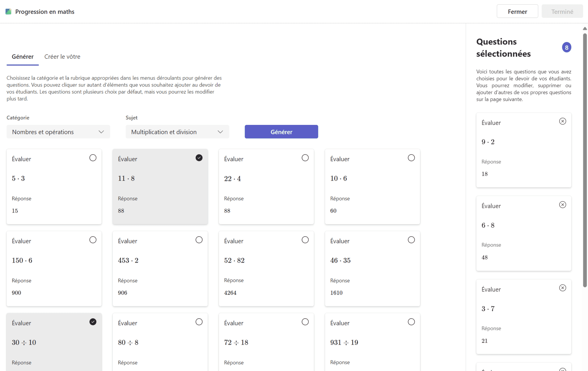
Task: Select the 22 · 4 question circle
Action: (x=305, y=158)
